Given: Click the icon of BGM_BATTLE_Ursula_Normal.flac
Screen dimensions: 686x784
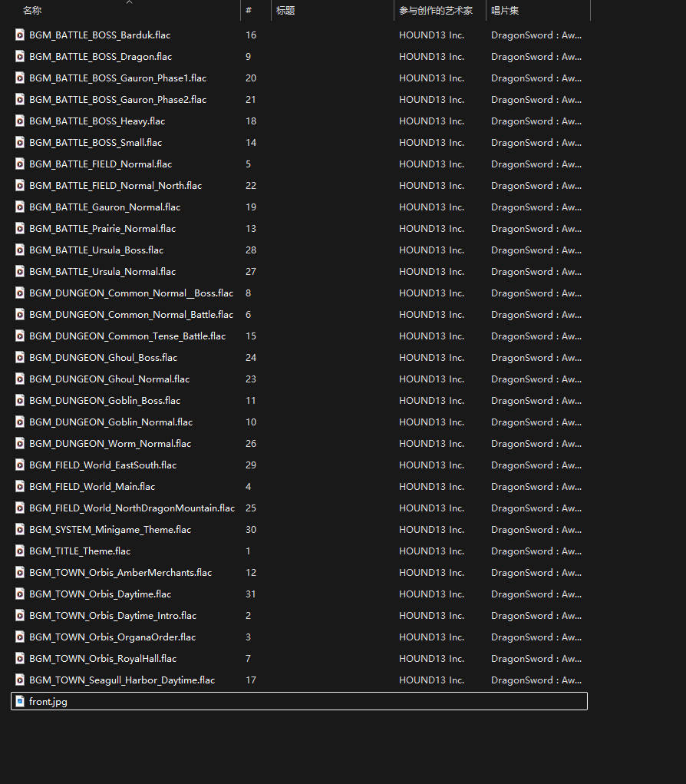Looking at the screenshot, I should coord(19,272).
